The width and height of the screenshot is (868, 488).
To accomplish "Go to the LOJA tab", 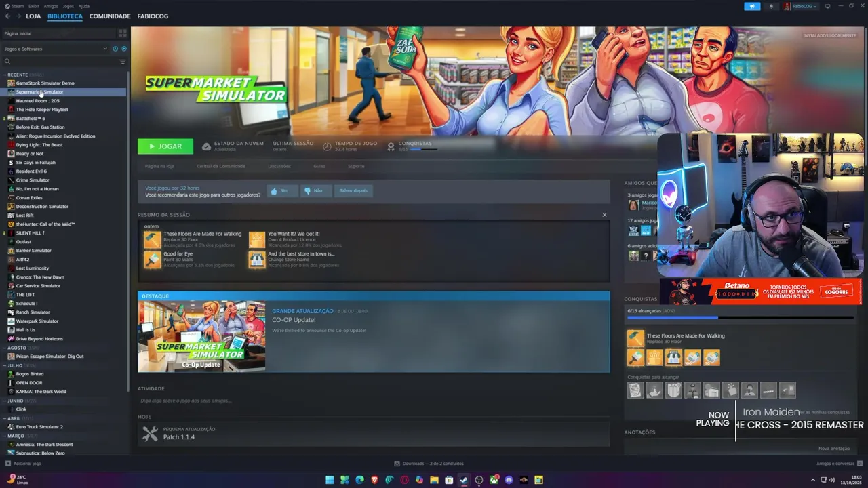I will click(x=33, y=16).
